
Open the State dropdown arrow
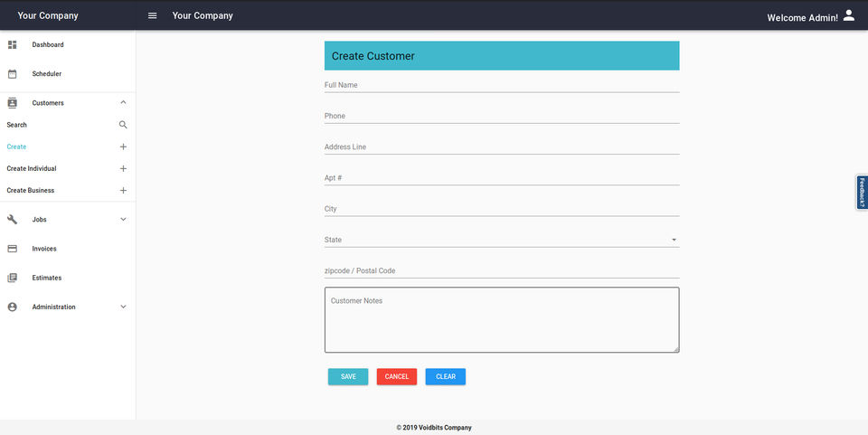(674, 240)
